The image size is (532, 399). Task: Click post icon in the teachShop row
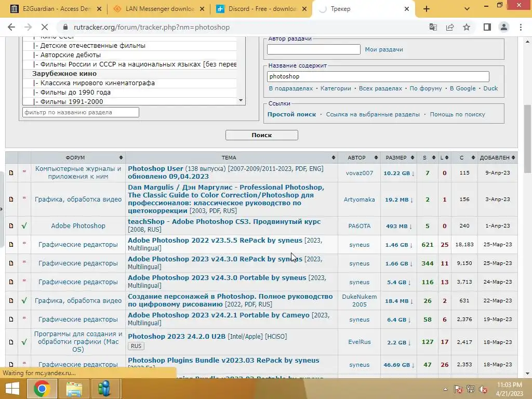point(11,225)
